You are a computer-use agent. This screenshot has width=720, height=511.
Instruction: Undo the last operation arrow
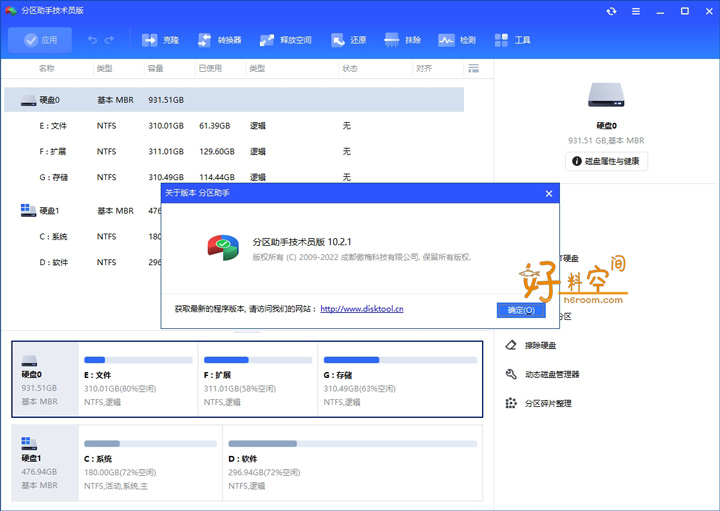coord(92,40)
